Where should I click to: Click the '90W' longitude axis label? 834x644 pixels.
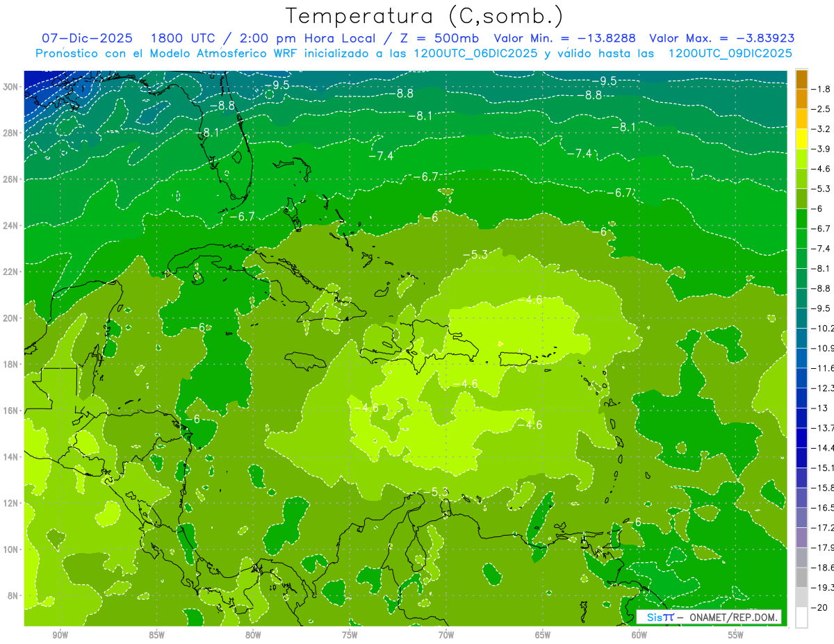click(60, 635)
